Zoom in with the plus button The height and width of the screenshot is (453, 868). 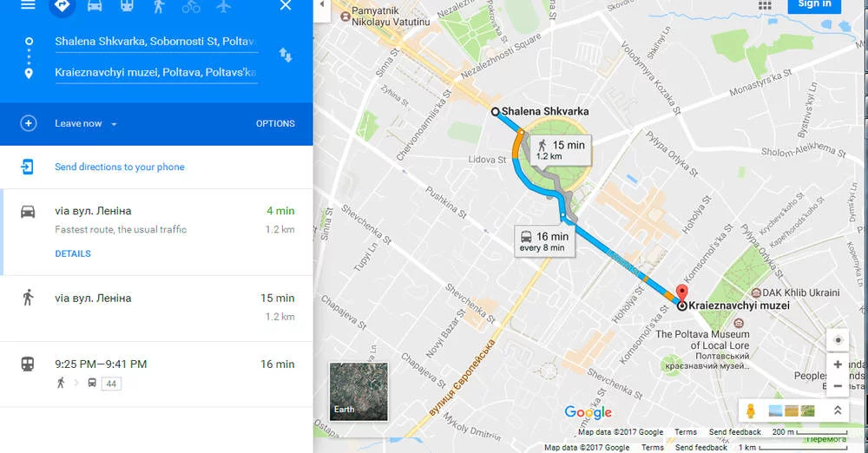838,364
